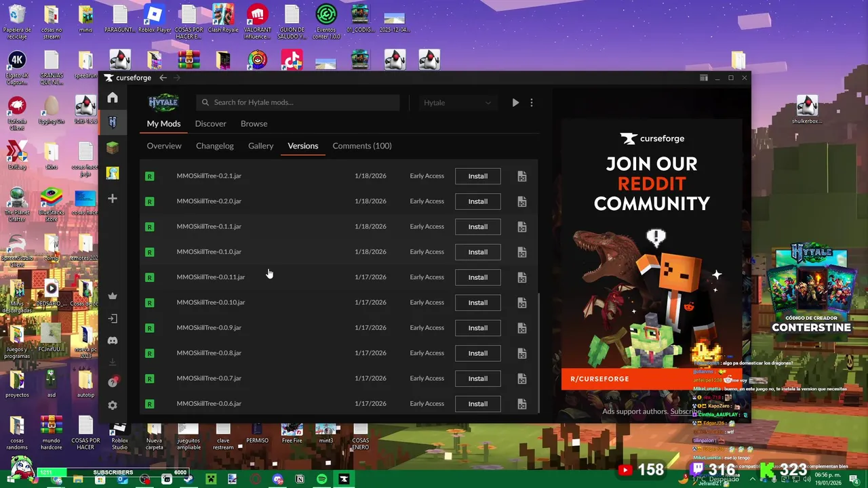Click the Subscribe link below the ad
This screenshot has height=488, width=868.
(686, 411)
